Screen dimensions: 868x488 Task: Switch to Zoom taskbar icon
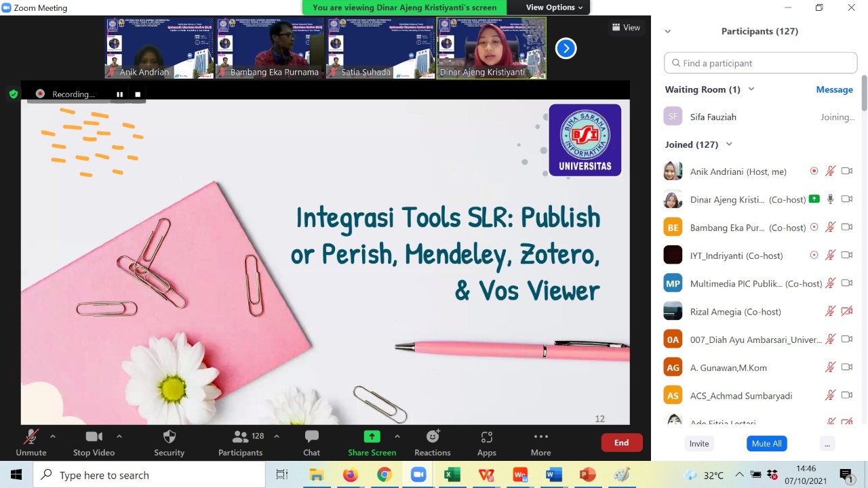[418, 475]
